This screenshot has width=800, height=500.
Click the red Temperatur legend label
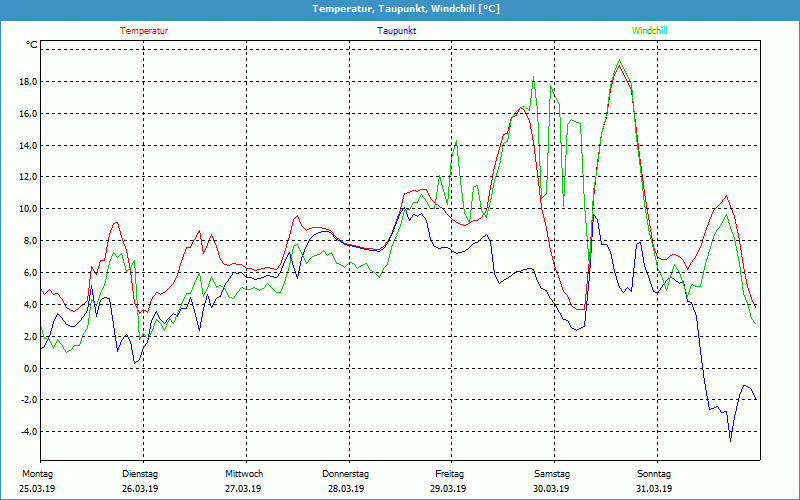[x=144, y=31]
